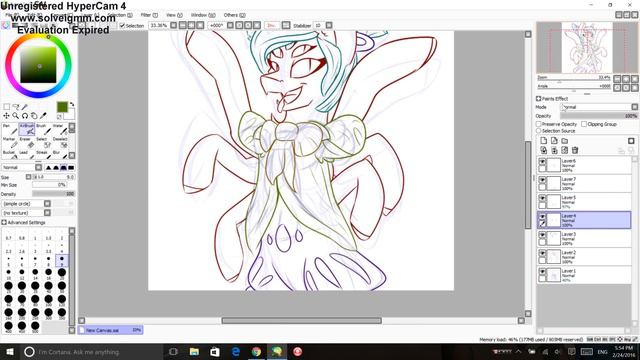Select the hand pan tool
Screen dimensions: 640x360
(34, 116)
